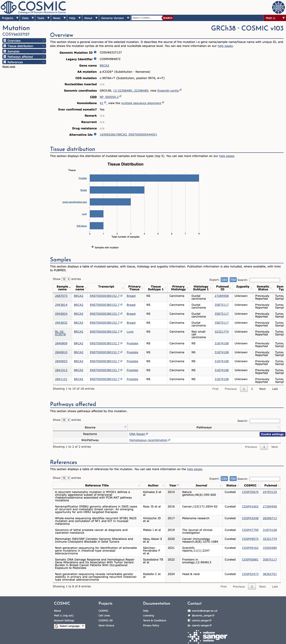Click the external link icon after multiple sequence alignment
286x644 pixels.
click(x=163, y=103)
